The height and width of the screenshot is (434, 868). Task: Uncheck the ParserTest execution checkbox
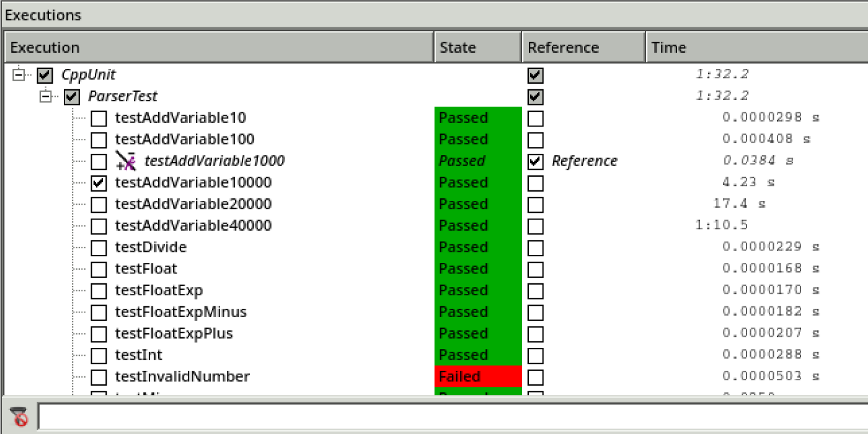[72, 97]
